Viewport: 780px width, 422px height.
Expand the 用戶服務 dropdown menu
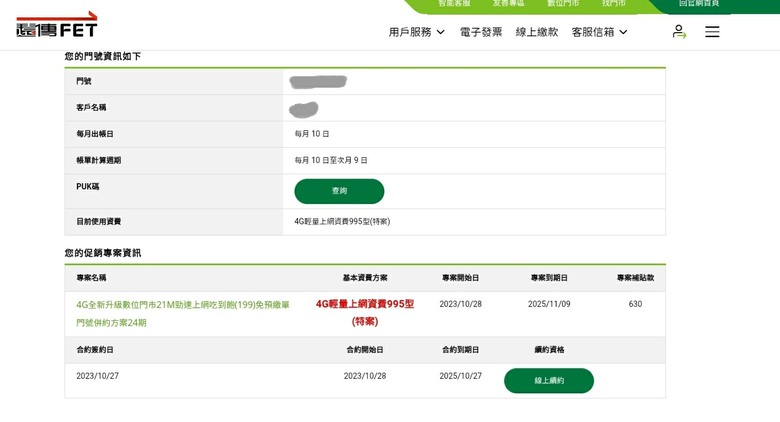point(416,32)
